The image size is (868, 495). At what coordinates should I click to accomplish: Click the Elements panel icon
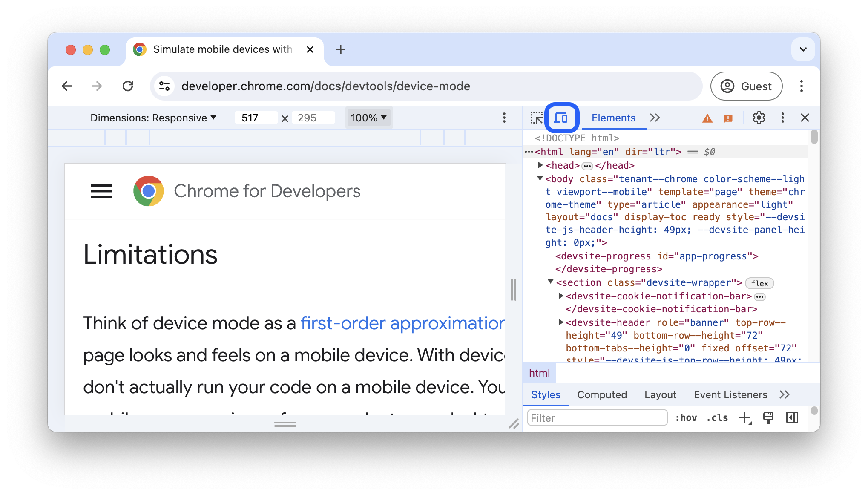613,117
